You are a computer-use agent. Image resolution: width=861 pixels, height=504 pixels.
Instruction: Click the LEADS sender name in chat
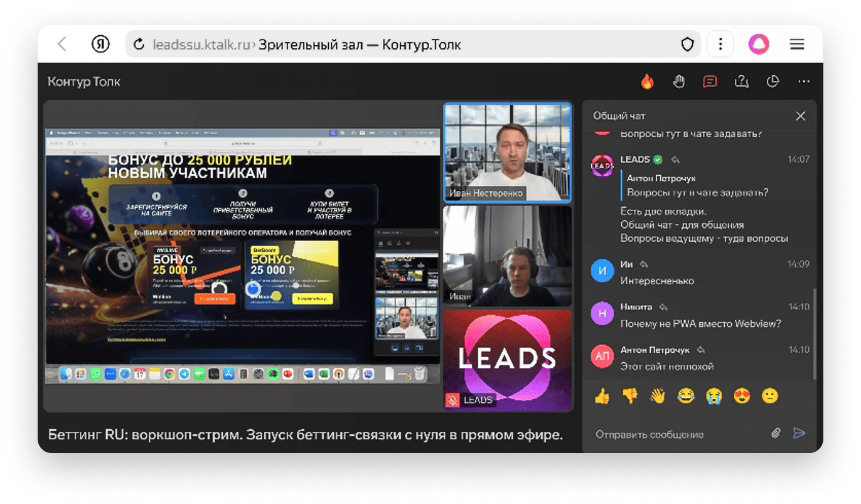(635, 159)
